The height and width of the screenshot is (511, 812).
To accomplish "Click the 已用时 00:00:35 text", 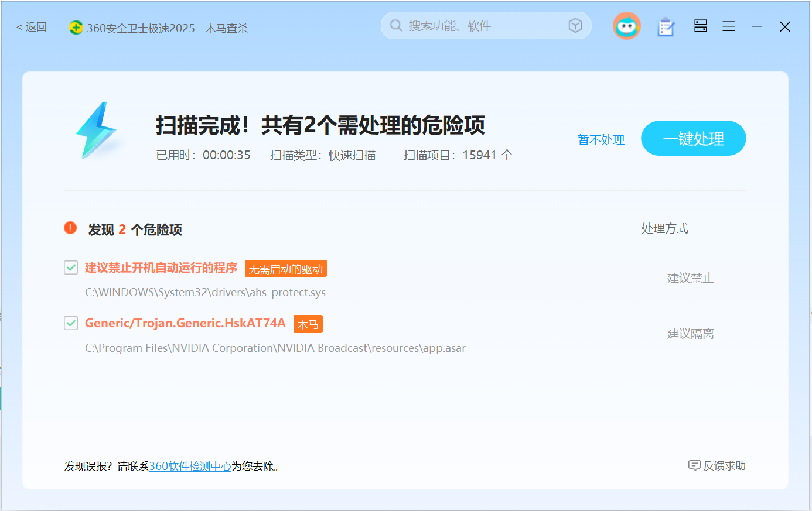I will tap(203, 155).
